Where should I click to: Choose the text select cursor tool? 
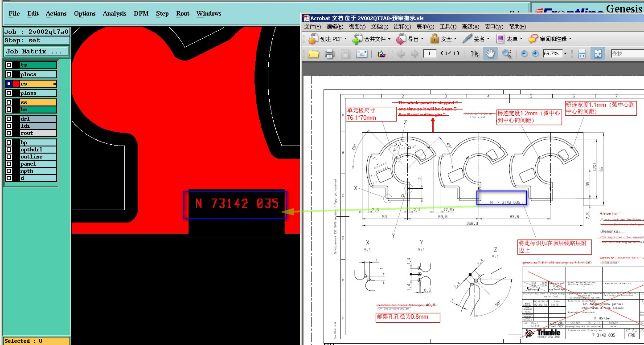point(475,54)
